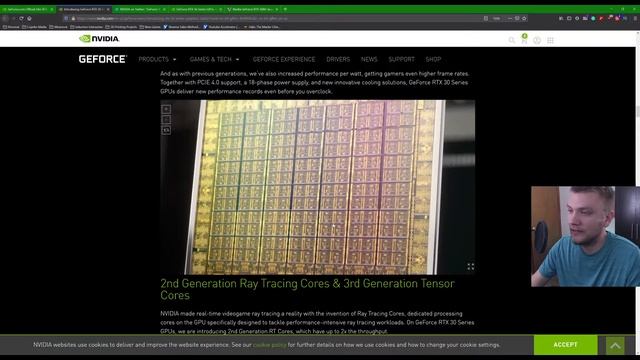Toggle reader view icon in address bar

pos(486,18)
